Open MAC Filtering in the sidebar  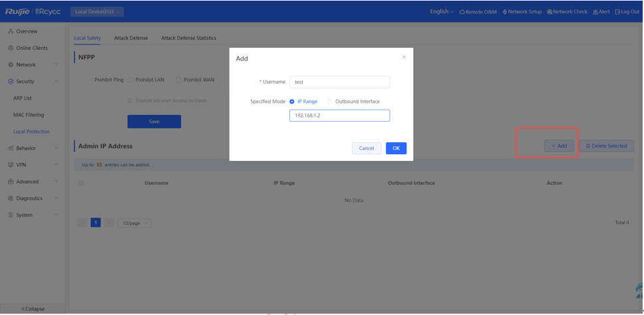[x=29, y=115]
